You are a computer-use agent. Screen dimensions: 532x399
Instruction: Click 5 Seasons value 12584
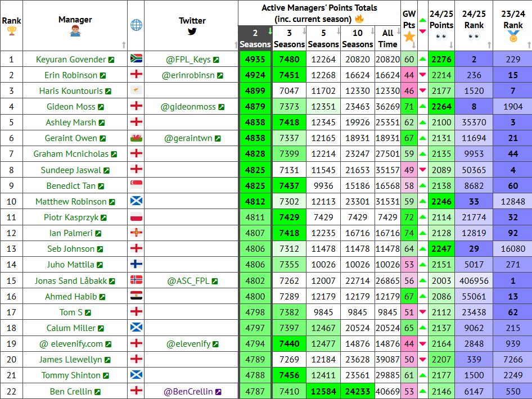(x=323, y=392)
